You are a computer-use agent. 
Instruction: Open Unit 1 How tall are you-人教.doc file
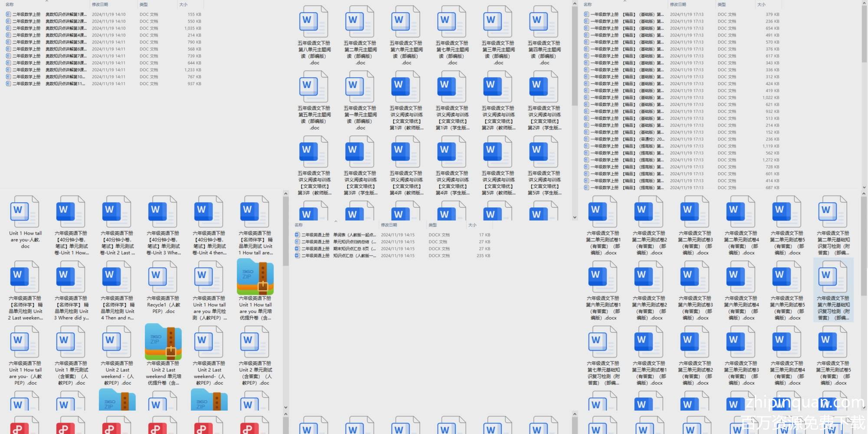pos(25,212)
